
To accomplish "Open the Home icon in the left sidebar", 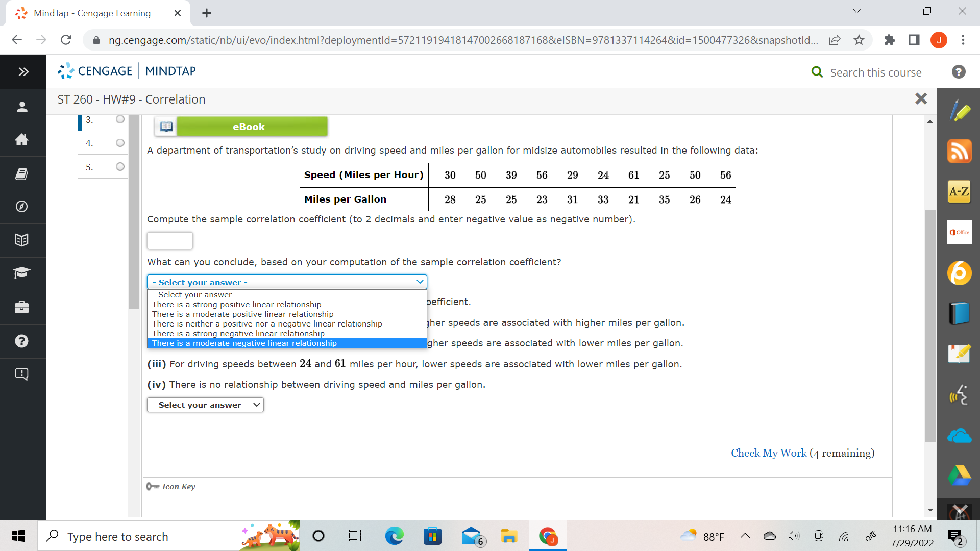I will pos(22,139).
